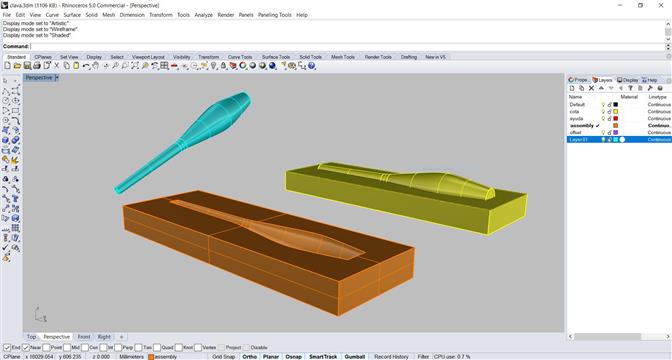Screen dimensions: 672x360
Task: Click the Command input field
Action: pos(347,46)
